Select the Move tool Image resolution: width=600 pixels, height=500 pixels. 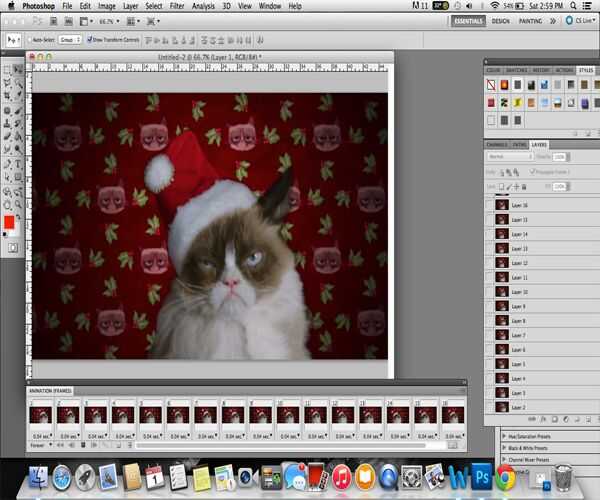pyautogui.click(x=18, y=70)
